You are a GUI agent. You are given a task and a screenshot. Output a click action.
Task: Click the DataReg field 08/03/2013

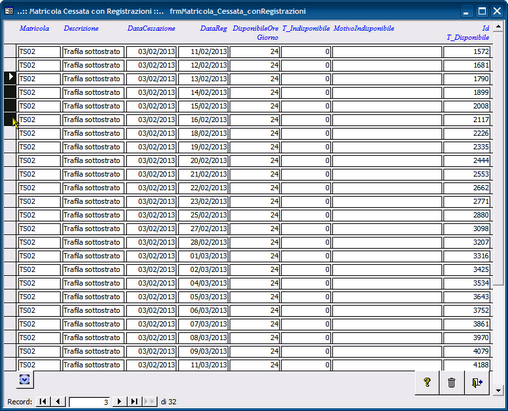click(x=203, y=338)
